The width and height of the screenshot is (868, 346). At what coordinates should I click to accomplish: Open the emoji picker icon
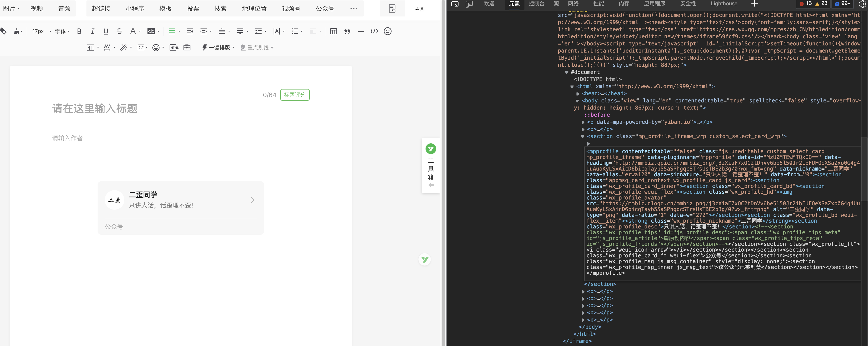[387, 31]
